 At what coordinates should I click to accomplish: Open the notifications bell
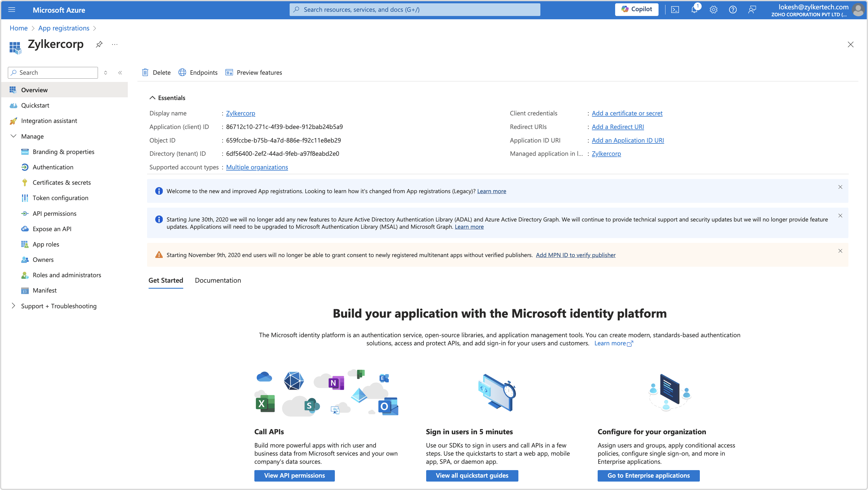pos(694,10)
